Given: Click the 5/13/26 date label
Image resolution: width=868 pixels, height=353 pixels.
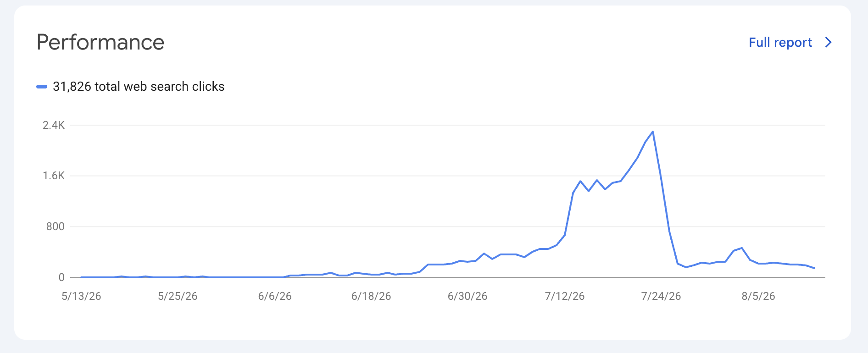Looking at the screenshot, I should coord(81,296).
